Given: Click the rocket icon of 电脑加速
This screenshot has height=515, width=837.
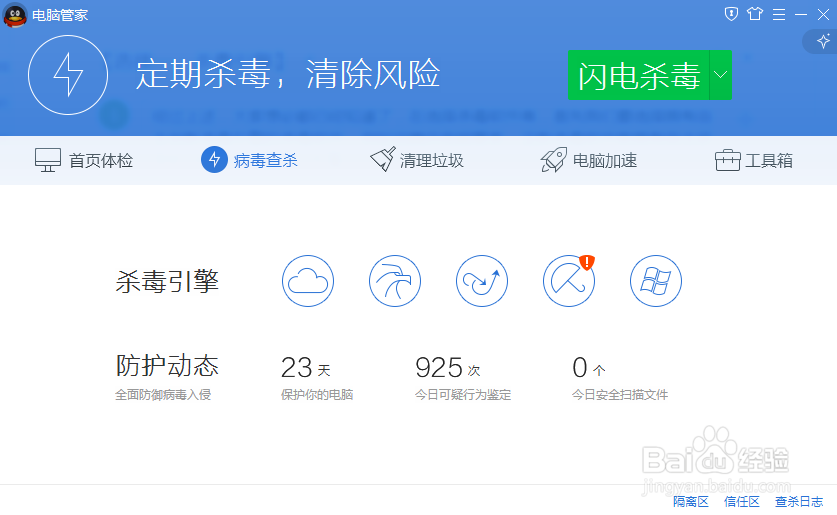Looking at the screenshot, I should 554,160.
